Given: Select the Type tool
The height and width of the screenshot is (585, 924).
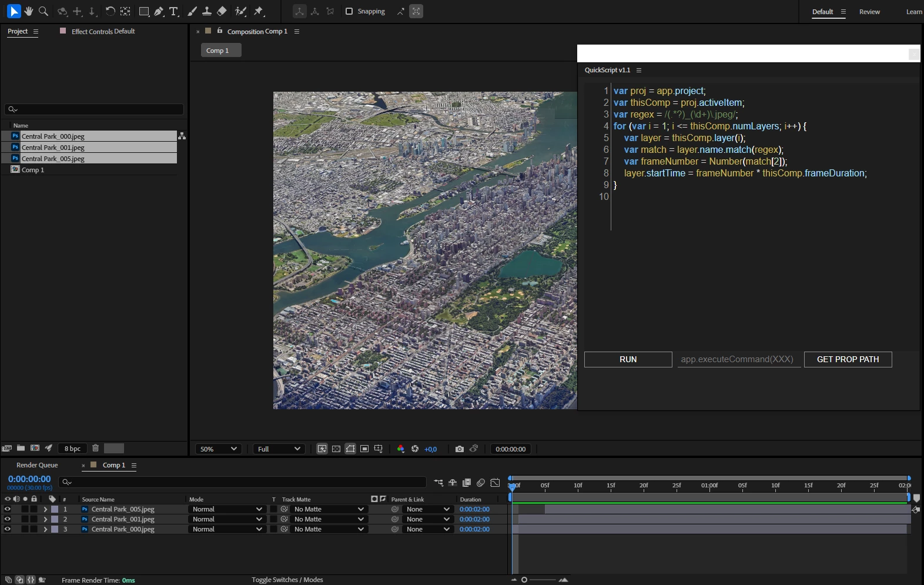Looking at the screenshot, I should (174, 11).
